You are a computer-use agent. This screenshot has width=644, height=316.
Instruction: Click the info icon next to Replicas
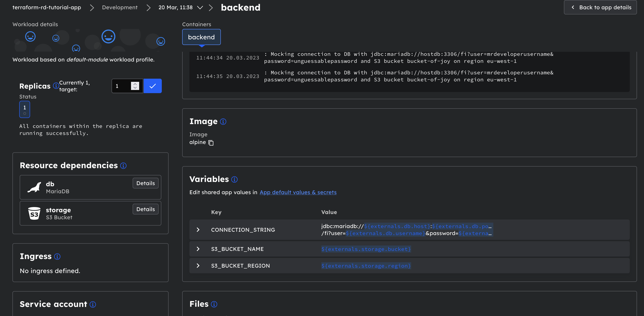coord(56,86)
